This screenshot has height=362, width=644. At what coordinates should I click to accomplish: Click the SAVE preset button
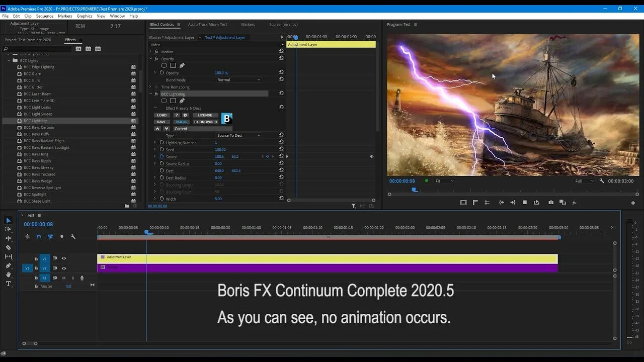point(162,122)
